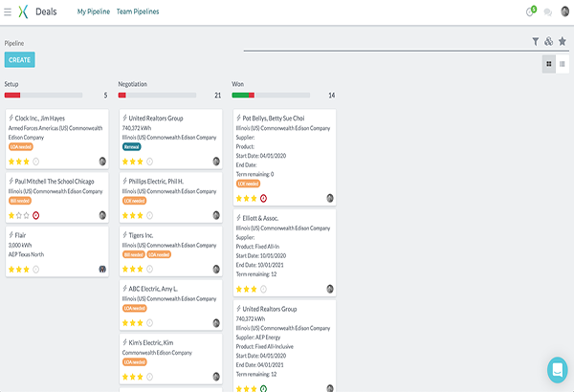Open favorites star icon in search bar
Viewport: 574px width, 392px height.
[563, 42]
